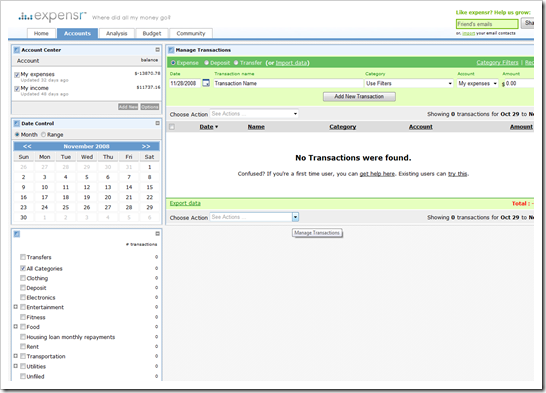
Task: Open the get help here link
Action: [x=377, y=174]
